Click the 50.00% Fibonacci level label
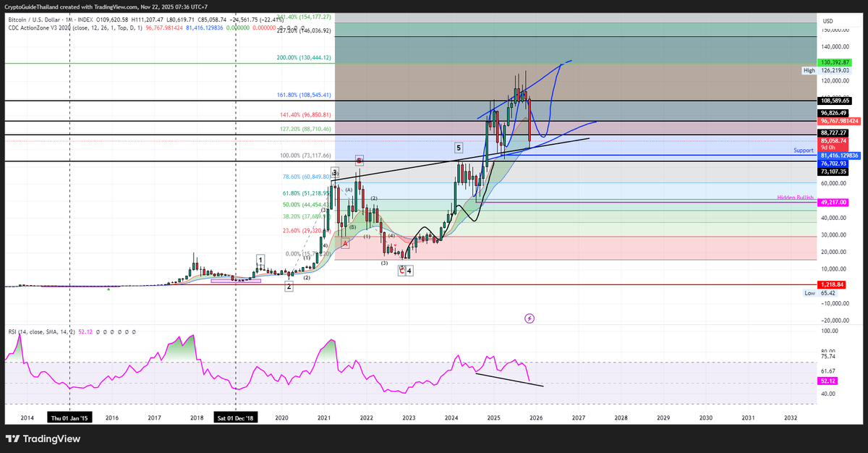 [x=307, y=205]
